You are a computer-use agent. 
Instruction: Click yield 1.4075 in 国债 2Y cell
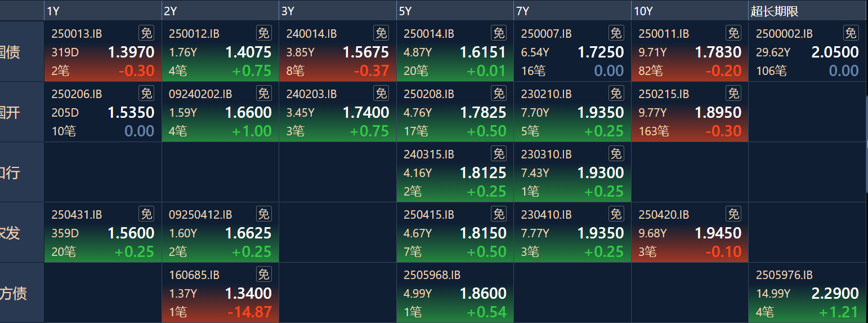click(248, 52)
